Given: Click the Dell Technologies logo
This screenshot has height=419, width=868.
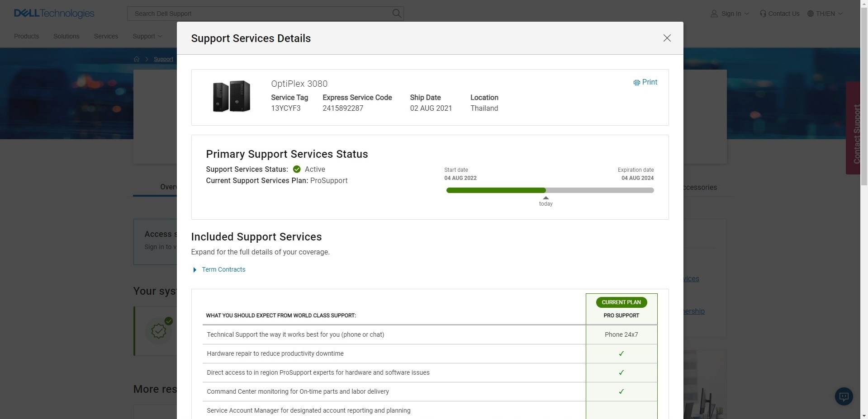Looking at the screenshot, I should (54, 14).
